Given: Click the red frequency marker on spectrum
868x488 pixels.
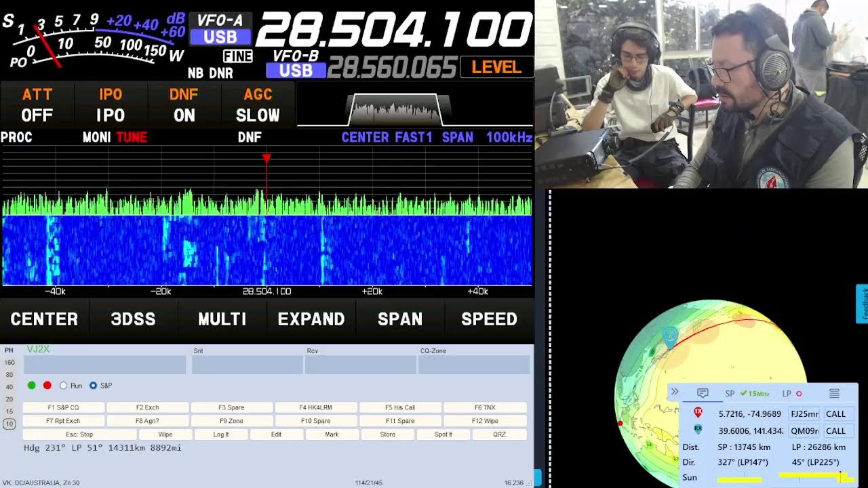Looking at the screenshot, I should click(x=267, y=159).
